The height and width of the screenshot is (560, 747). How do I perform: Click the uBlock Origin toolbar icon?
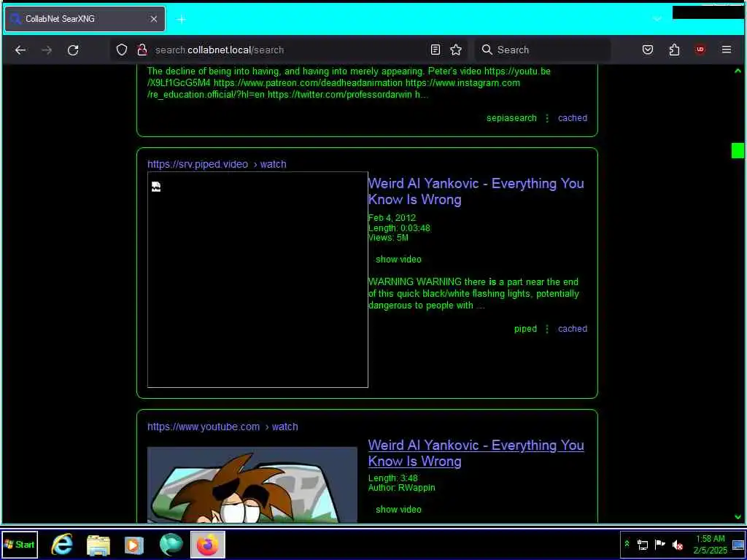700,50
